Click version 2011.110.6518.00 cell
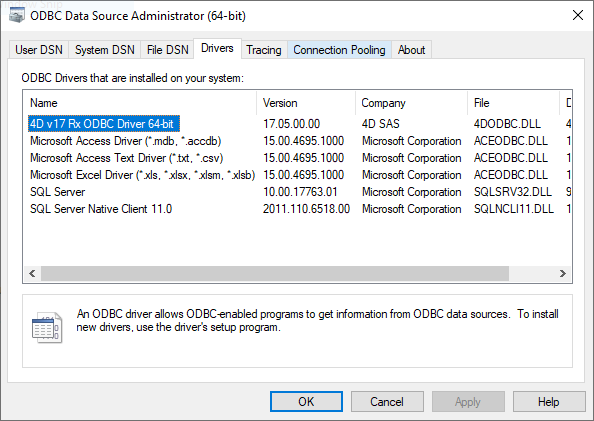The width and height of the screenshot is (594, 421). 306,209
